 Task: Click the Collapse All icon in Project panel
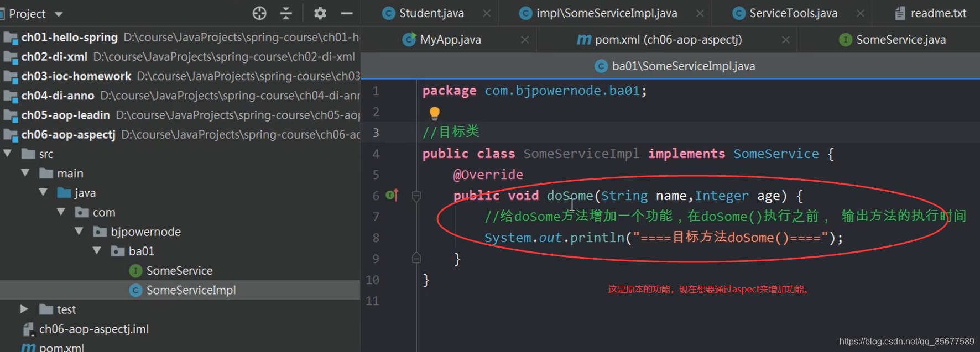coord(286,13)
